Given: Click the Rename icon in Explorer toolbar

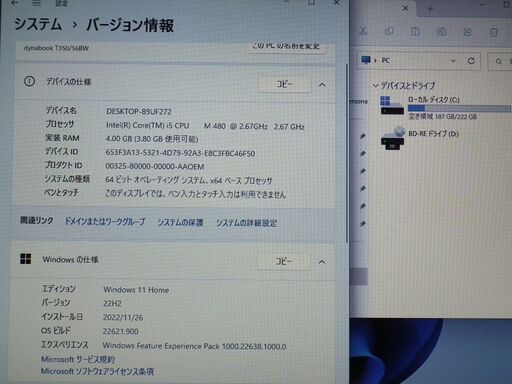Looking at the screenshot, I should [442, 32].
